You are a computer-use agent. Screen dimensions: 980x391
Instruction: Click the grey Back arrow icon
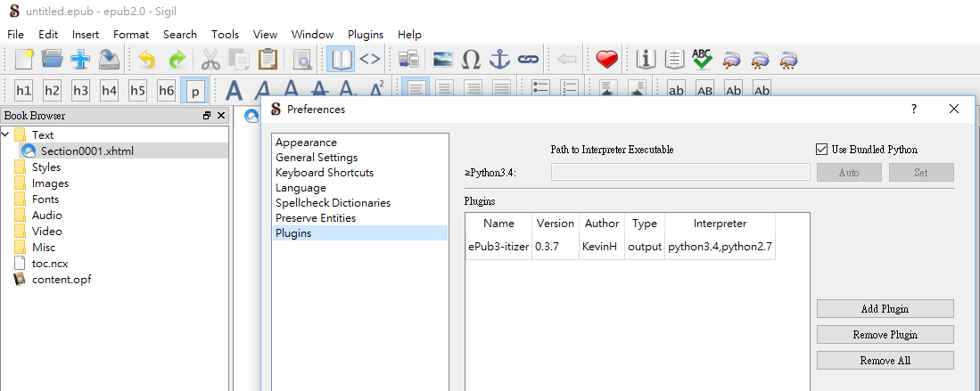[x=566, y=60]
